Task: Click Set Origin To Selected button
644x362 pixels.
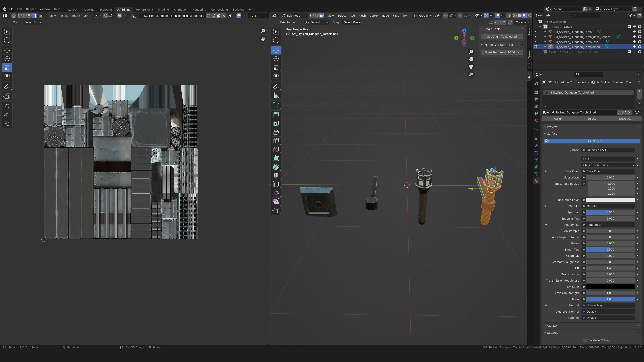Action: [502, 37]
